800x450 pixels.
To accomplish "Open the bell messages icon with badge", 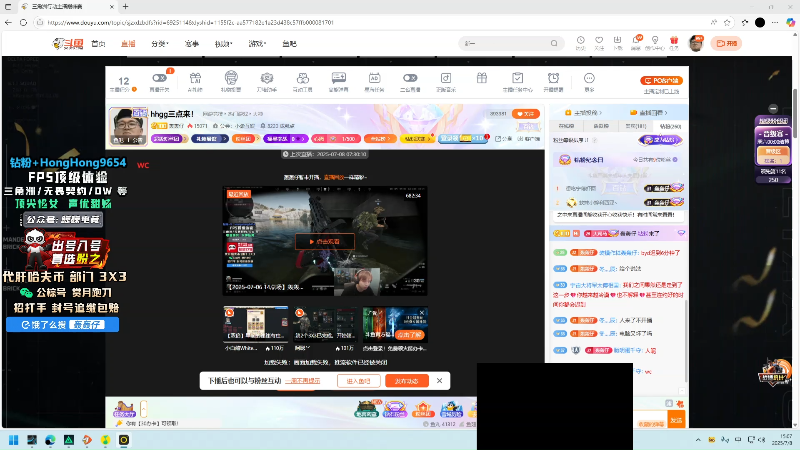I will pyautogui.click(x=636, y=40).
